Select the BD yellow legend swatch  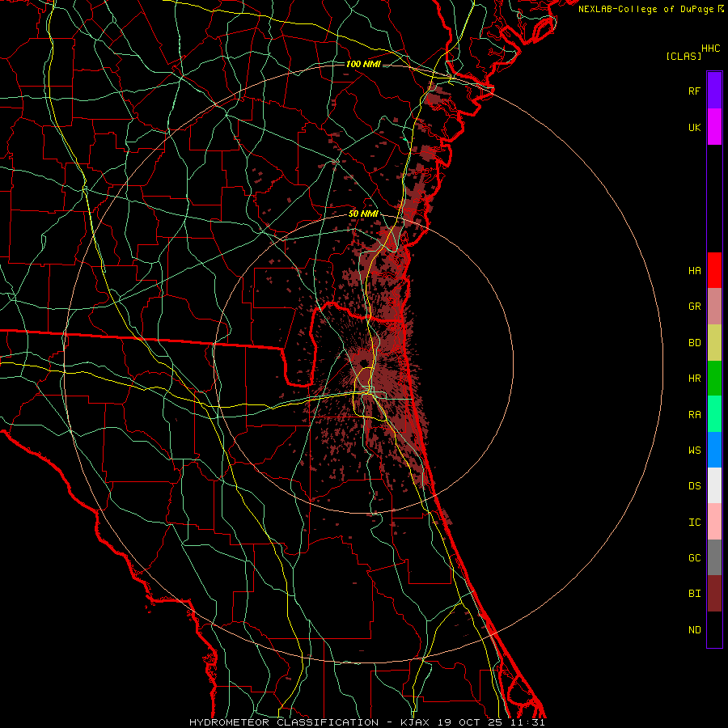tap(714, 343)
